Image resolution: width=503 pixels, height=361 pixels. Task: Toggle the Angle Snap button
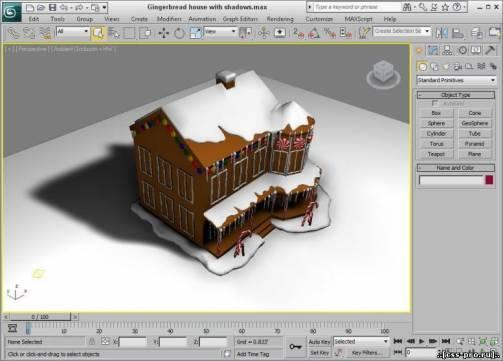(314, 33)
